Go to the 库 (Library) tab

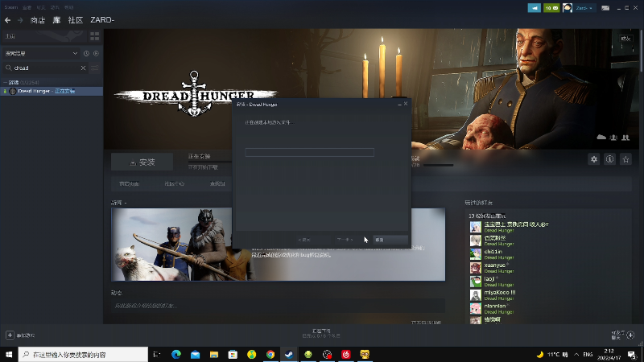56,20
